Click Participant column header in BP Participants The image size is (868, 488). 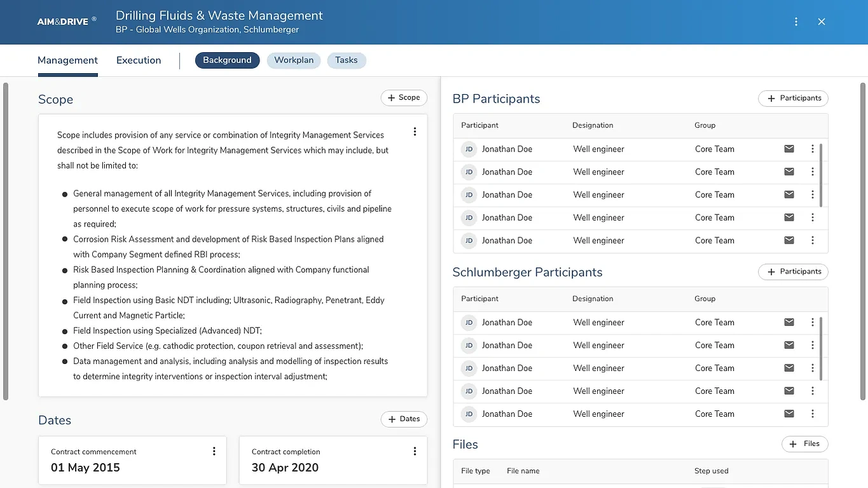(x=480, y=125)
